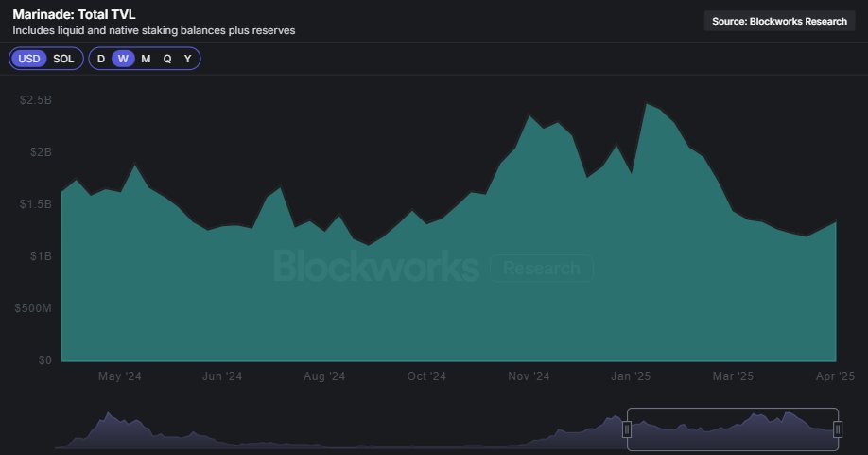Select the monthly (M) interval
Image resolution: width=868 pixels, height=455 pixels.
click(146, 59)
